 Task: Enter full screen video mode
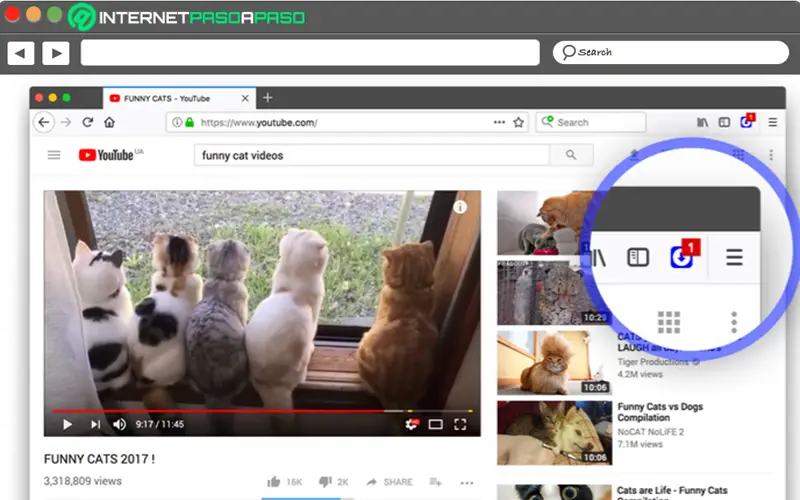(x=460, y=424)
